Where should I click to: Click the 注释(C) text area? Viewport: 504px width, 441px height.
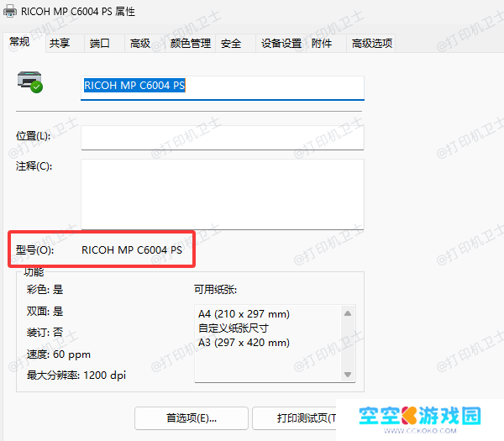coord(222,194)
